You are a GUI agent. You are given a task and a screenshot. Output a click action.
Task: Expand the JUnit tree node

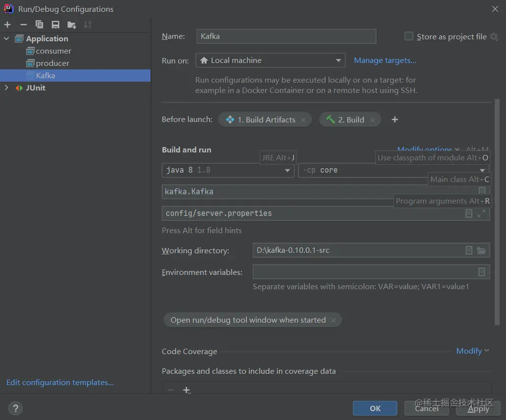[x=6, y=88]
